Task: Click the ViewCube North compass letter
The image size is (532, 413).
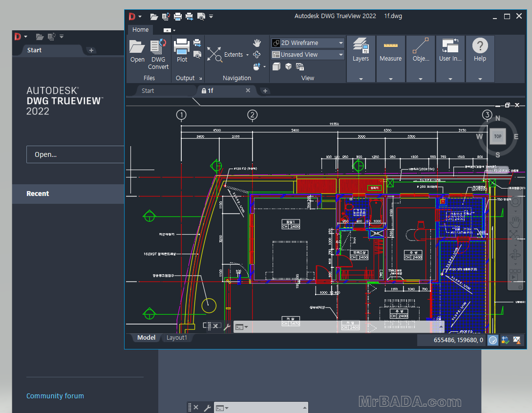Action: coord(497,118)
